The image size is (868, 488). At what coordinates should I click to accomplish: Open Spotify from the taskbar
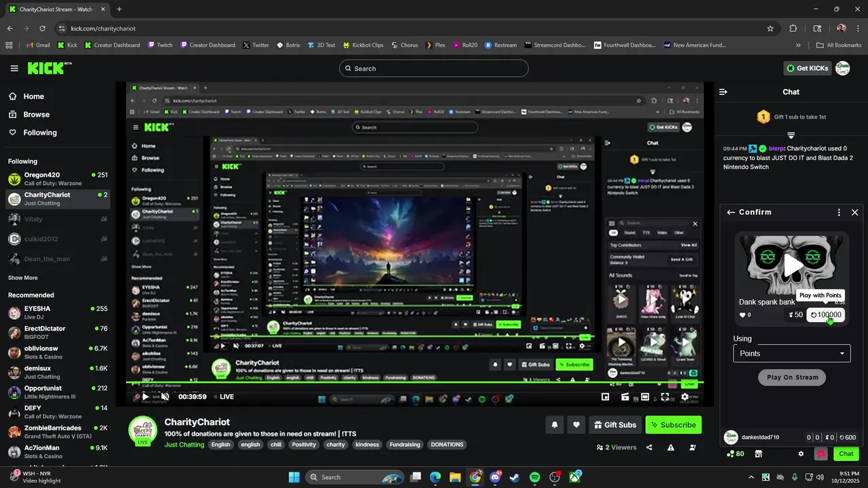coord(534,477)
